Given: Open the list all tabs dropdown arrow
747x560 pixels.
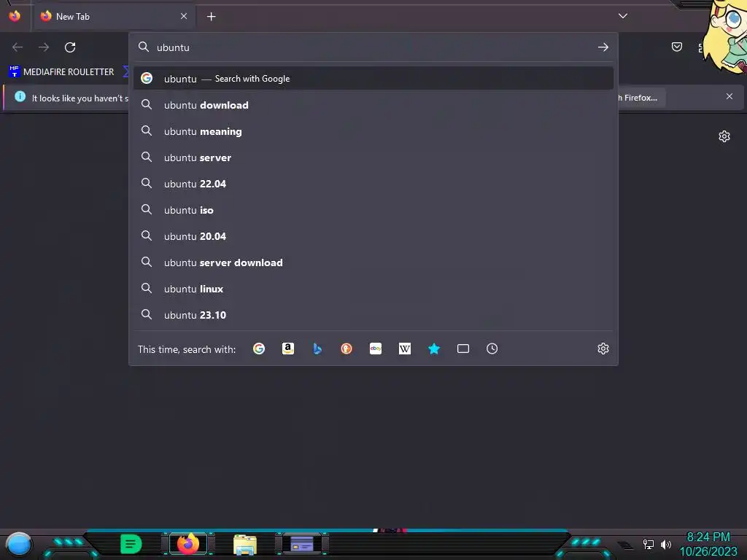Looking at the screenshot, I should pos(623,16).
